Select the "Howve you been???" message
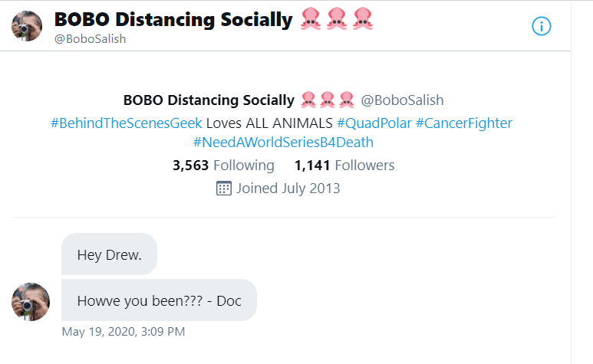The height and width of the screenshot is (364, 593). [159, 300]
